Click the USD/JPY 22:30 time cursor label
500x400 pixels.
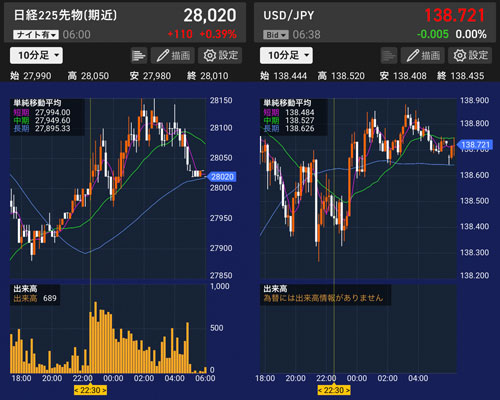tap(334, 390)
